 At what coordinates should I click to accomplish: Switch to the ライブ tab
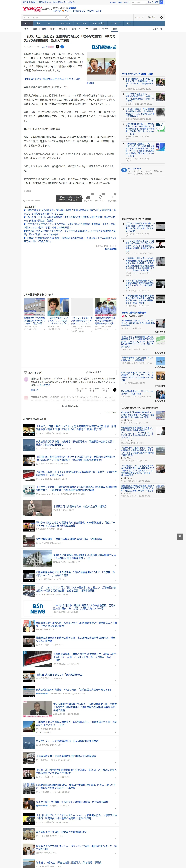49,23
